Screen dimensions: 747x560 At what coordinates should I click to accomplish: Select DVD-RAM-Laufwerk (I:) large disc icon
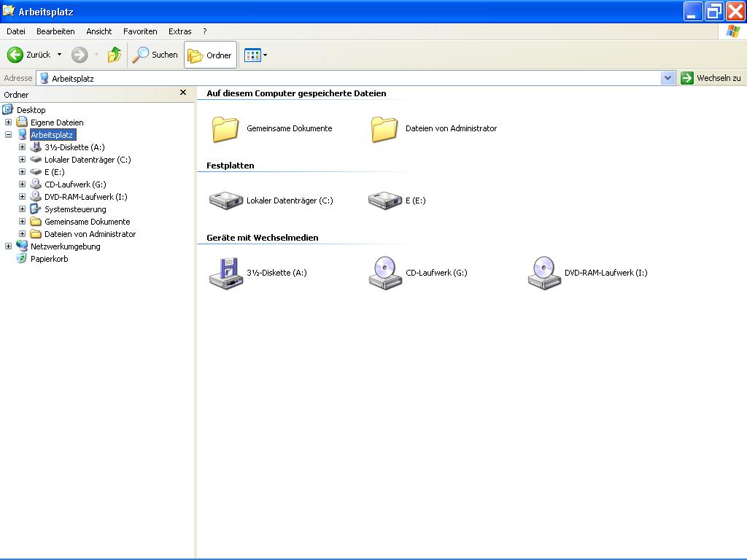coord(544,273)
